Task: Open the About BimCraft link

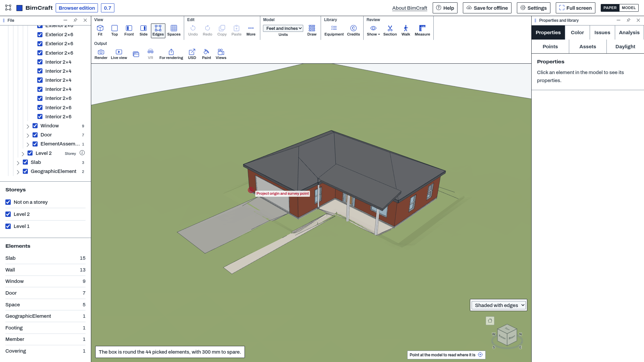Action: click(x=410, y=8)
